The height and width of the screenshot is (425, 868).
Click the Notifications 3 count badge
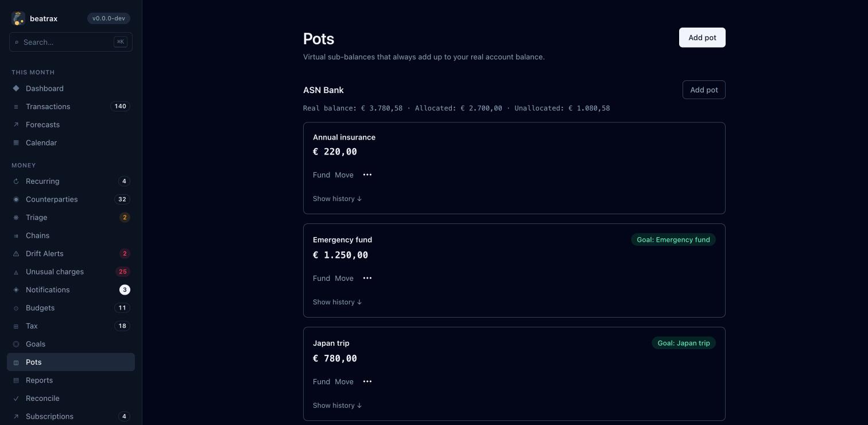[x=125, y=289]
